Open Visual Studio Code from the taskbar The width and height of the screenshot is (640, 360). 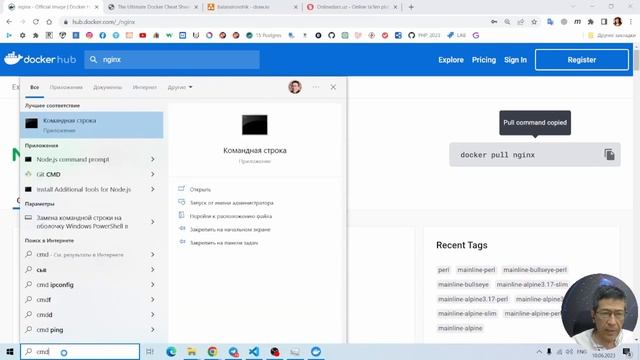point(254,351)
